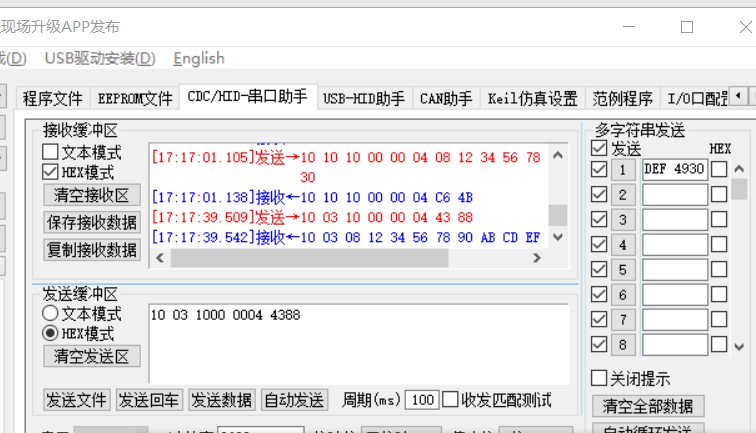The image size is (756, 433).
Task: Select 文本模式 radio in send buffer
Action: pos(50,313)
